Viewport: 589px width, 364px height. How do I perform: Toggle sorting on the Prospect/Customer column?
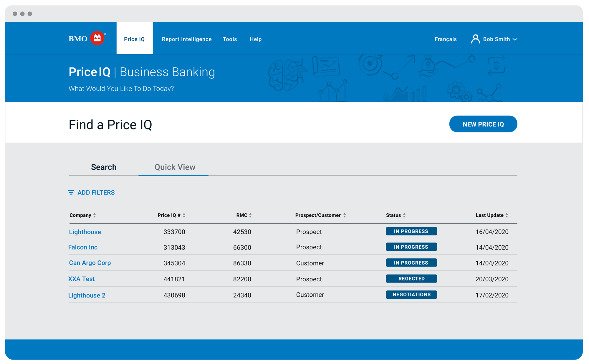[345, 215]
